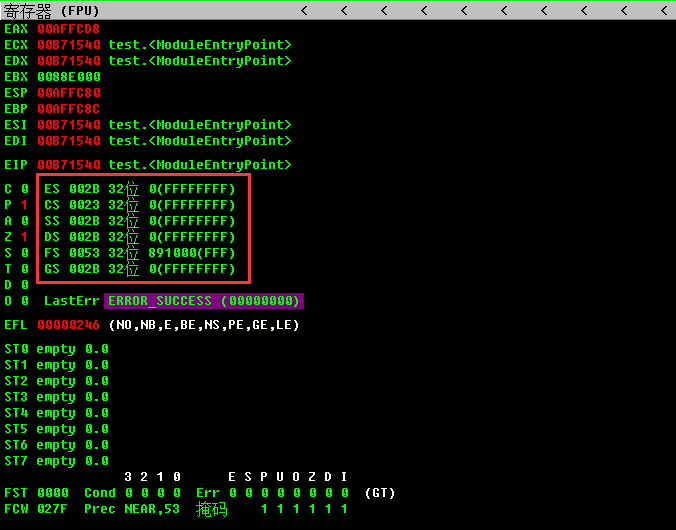Select the DS segment selector 002B
The image size is (676, 530).
tap(84, 237)
